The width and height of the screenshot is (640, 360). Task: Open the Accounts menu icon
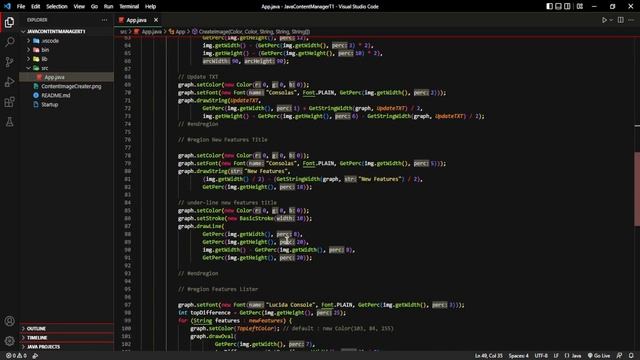[x=9, y=321]
